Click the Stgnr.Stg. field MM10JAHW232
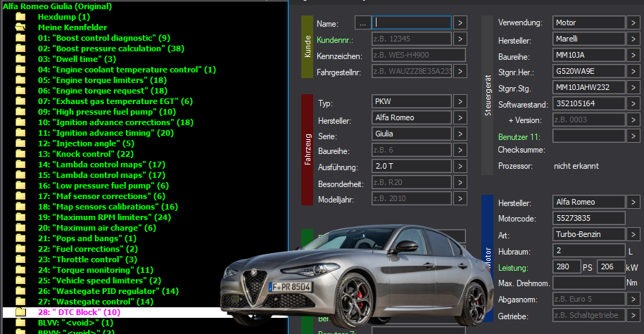Viewport: 644px width, 334px height. [x=589, y=87]
